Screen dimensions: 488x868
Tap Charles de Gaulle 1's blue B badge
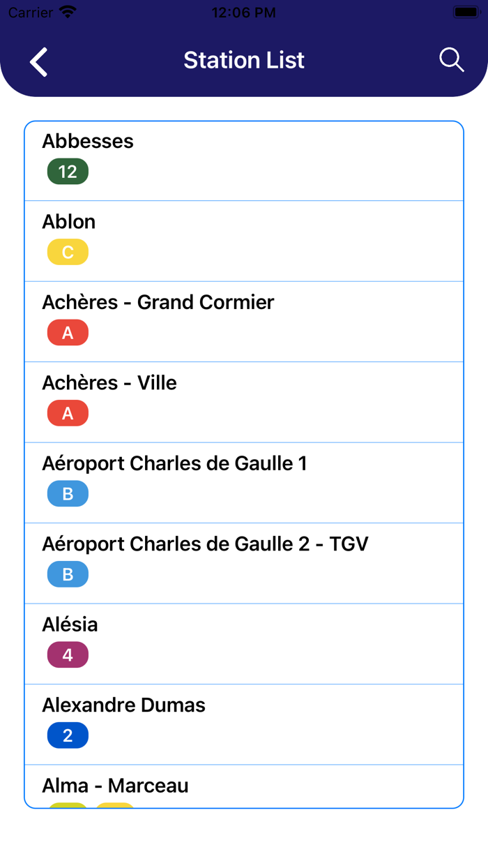[68, 494]
